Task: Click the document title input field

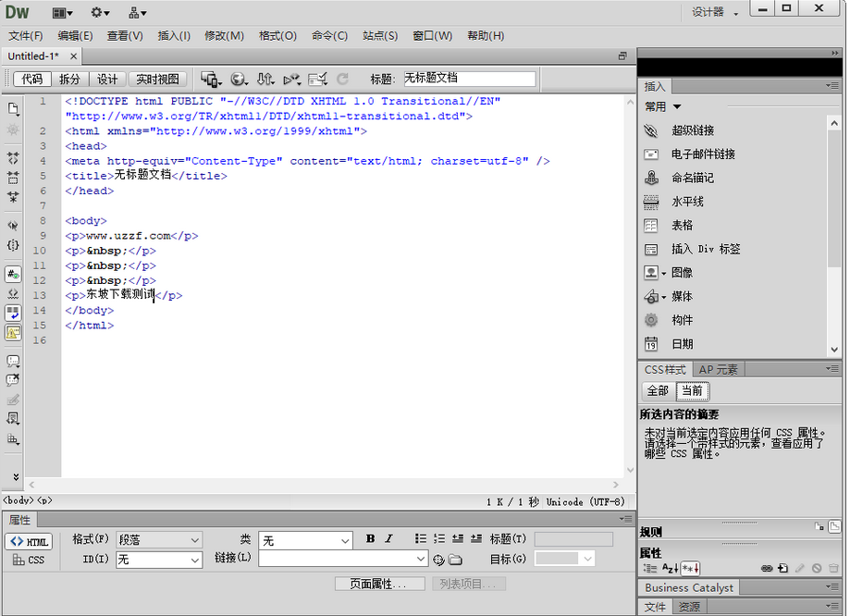Action: (x=469, y=79)
